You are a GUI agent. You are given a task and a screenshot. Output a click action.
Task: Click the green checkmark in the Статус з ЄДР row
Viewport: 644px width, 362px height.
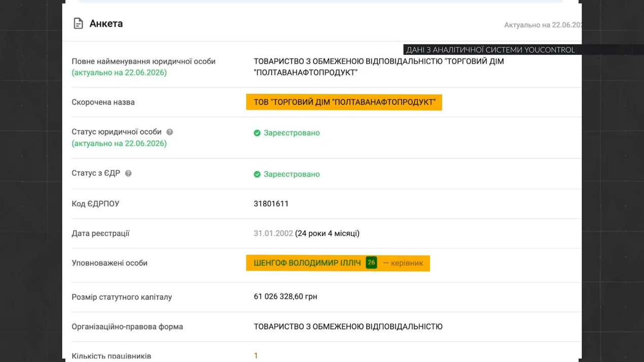[x=257, y=174]
